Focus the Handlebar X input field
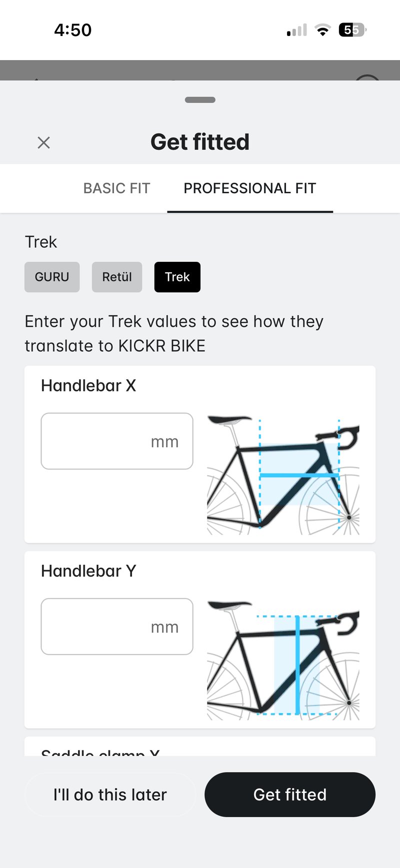The height and width of the screenshot is (868, 400). pyautogui.click(x=117, y=441)
